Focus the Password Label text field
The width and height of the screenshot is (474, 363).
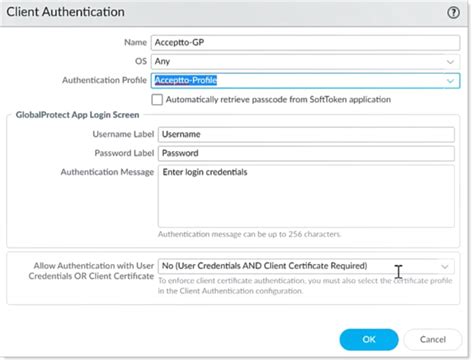(306, 153)
